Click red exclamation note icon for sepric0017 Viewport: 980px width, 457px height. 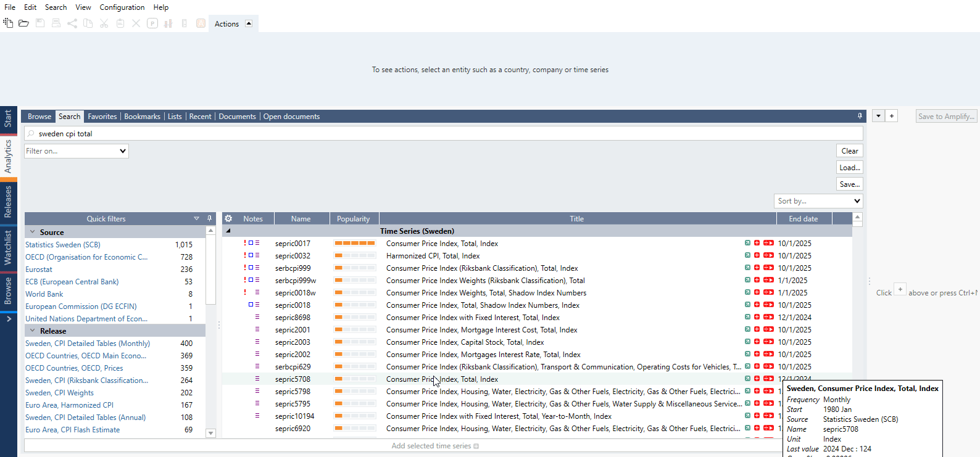point(245,243)
